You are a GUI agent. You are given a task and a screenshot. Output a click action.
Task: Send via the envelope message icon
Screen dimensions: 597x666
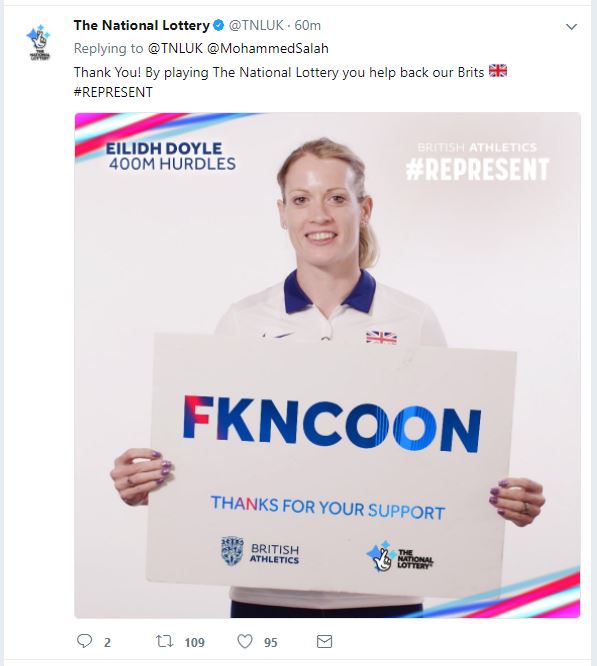[x=324, y=641]
